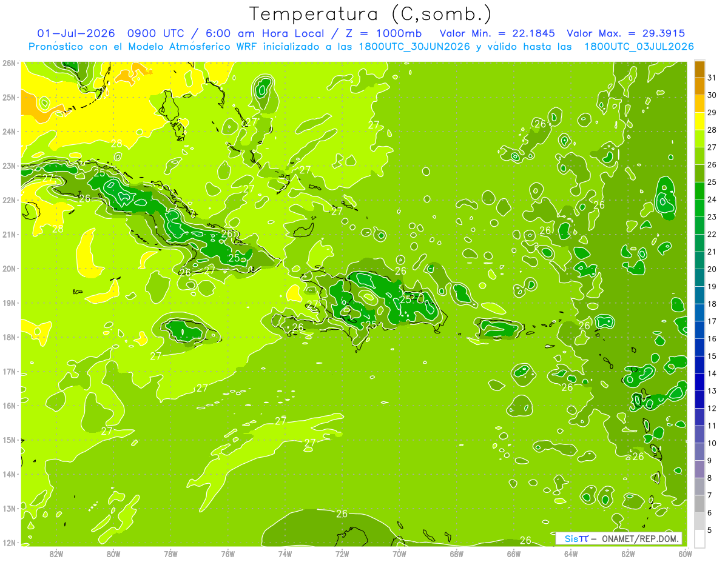Pick the legend swatch between 25 and 26

pyautogui.click(x=699, y=173)
